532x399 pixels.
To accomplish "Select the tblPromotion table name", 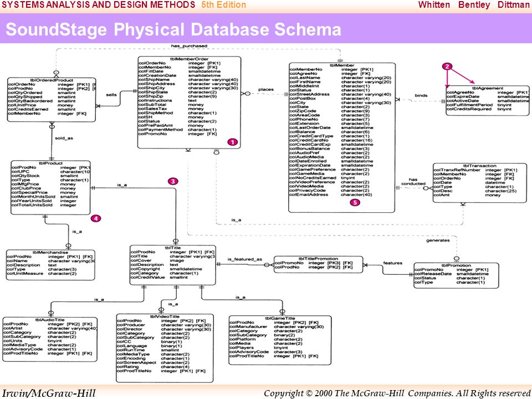I will (456, 265).
